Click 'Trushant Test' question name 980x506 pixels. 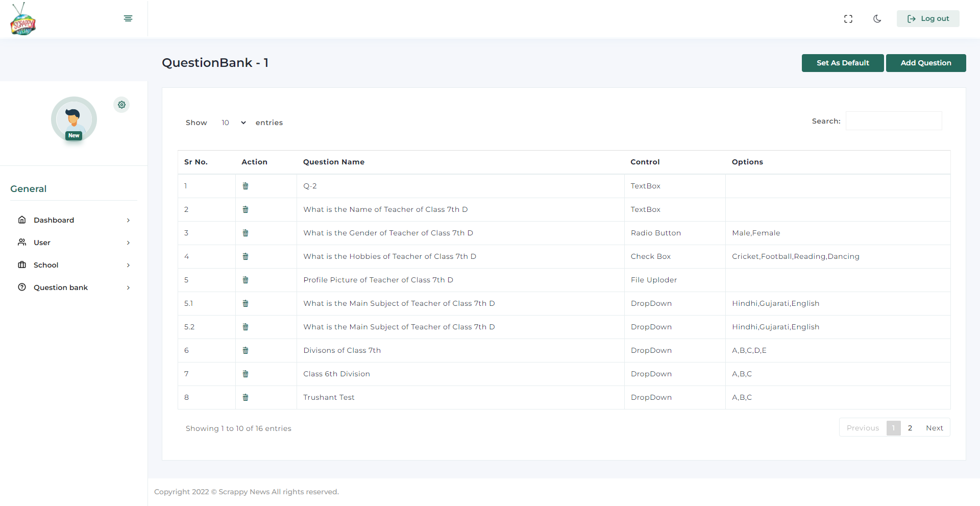(329, 397)
